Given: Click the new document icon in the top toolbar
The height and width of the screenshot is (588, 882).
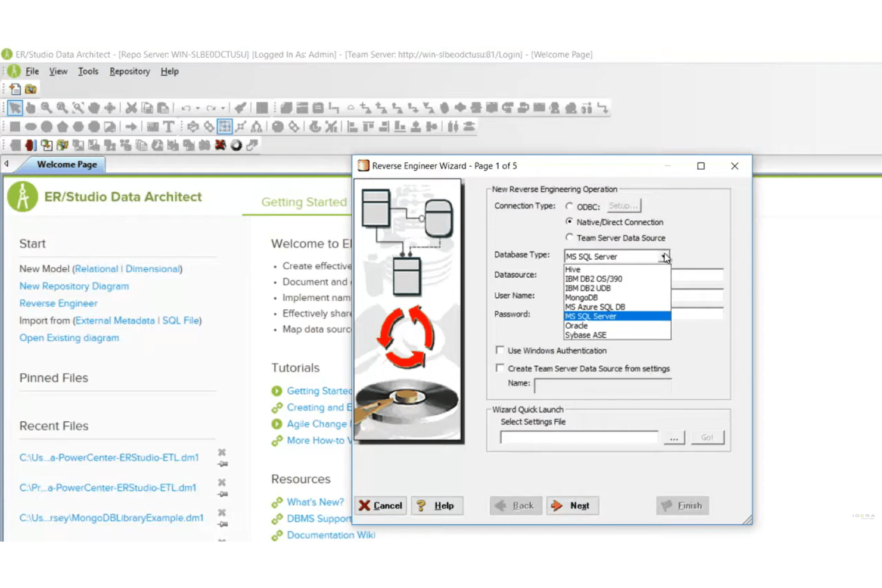Looking at the screenshot, I should point(15,89).
